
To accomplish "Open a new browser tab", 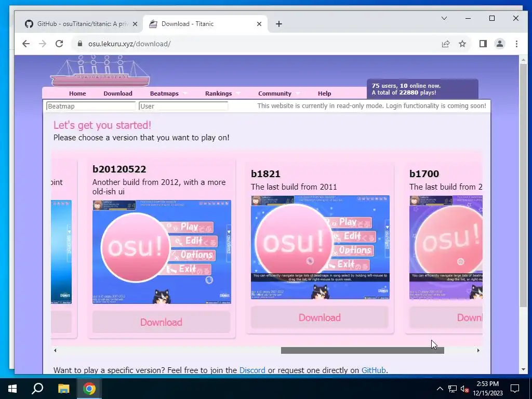I will 278,24.
